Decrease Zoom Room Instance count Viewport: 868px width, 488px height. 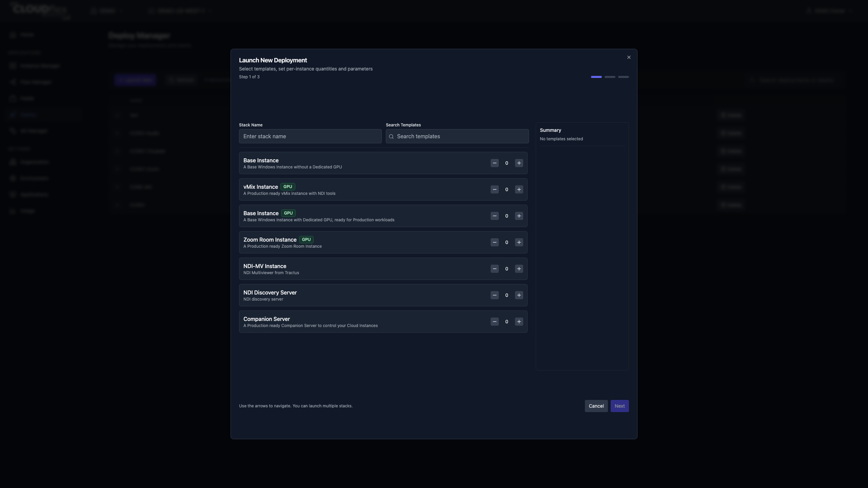494,242
